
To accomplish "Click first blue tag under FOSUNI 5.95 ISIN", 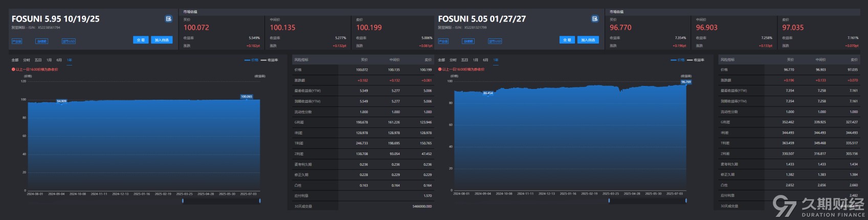I will pos(17,41).
